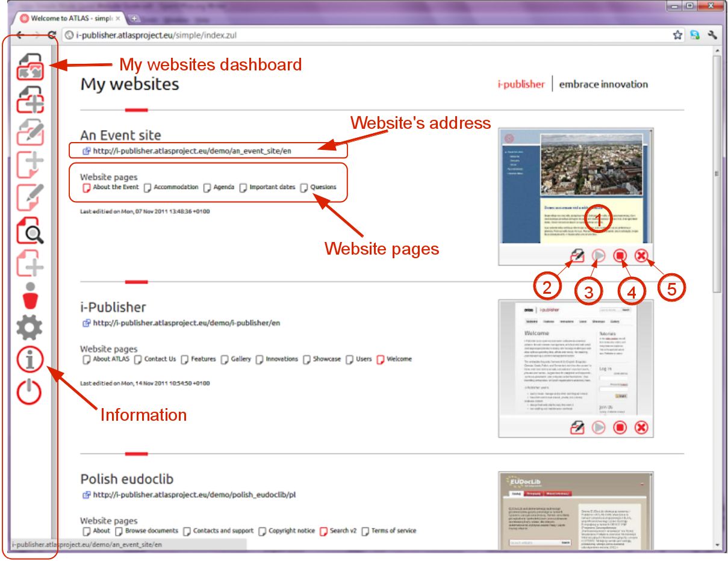
Task: Click the i-publisher embrace innovation logo
Action: pos(573,84)
